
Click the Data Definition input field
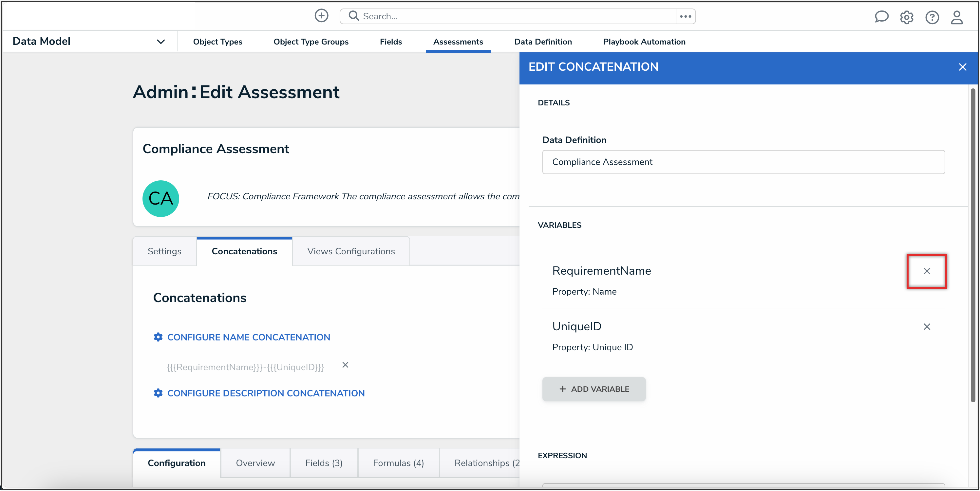pos(743,162)
